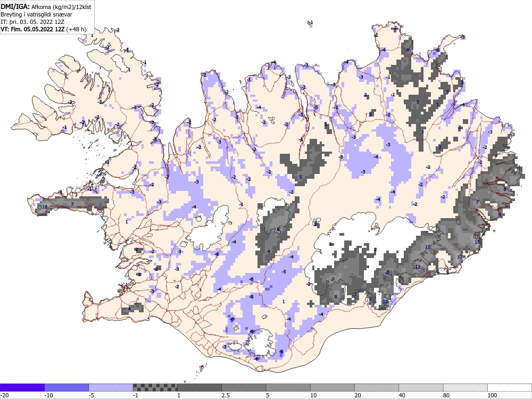Click the light gray 20 to 40 legend swatch
The height and width of the screenshot is (399, 532).
point(377,387)
